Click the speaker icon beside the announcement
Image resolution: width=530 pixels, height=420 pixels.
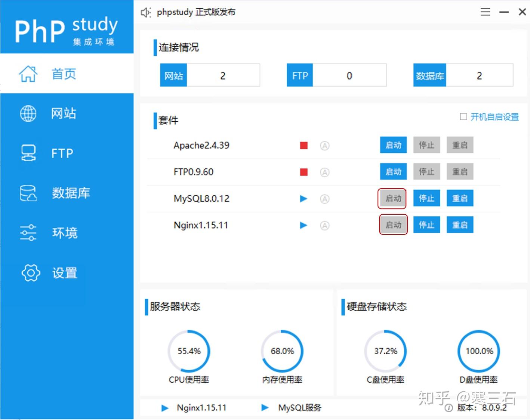click(x=145, y=12)
